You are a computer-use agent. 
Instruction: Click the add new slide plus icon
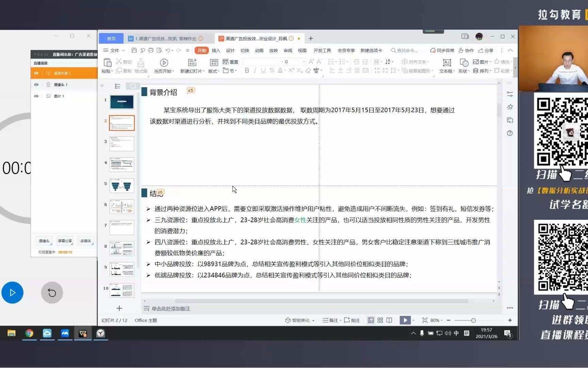pyautogui.click(x=119, y=308)
